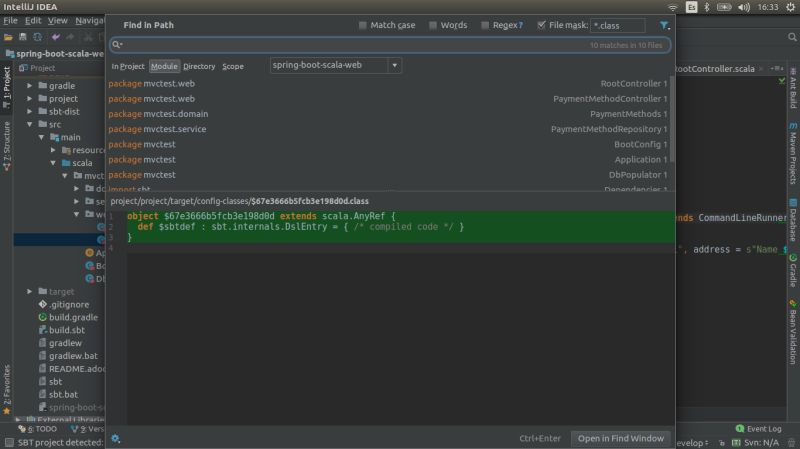Select the RootController result row

pos(388,84)
